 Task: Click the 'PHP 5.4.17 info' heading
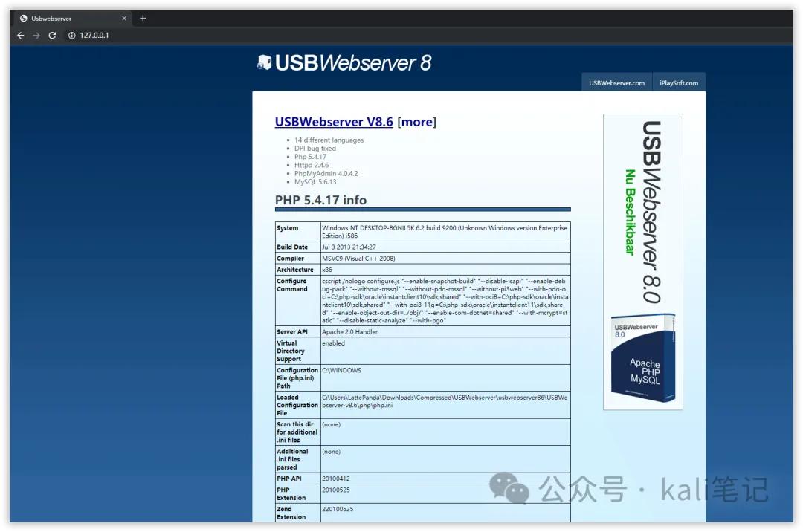(x=320, y=200)
